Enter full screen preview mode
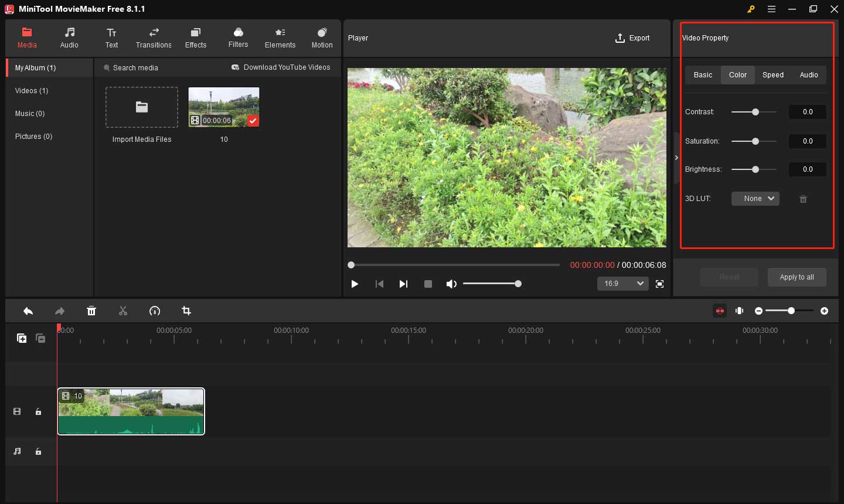The image size is (844, 504). tap(659, 284)
